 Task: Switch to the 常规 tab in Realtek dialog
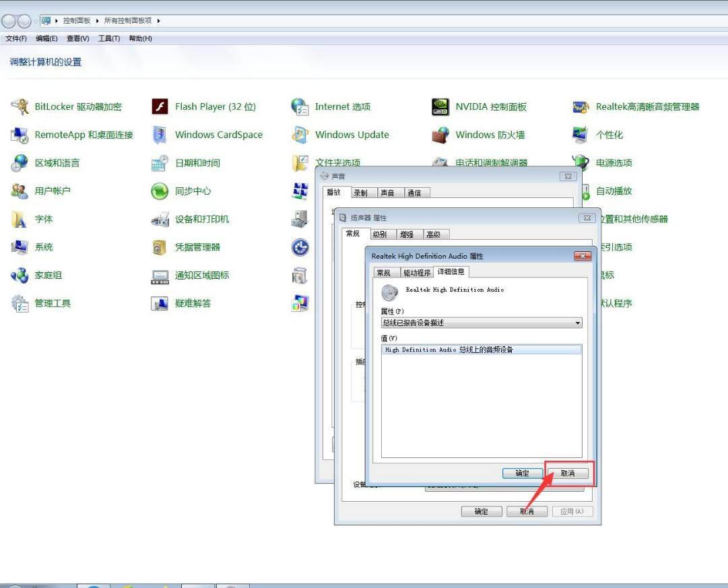(384, 273)
